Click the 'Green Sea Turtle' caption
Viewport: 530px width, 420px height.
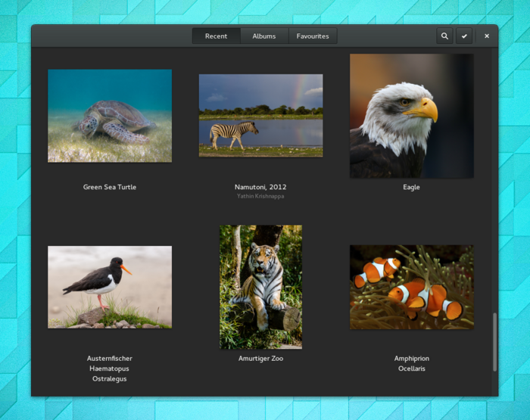click(110, 187)
